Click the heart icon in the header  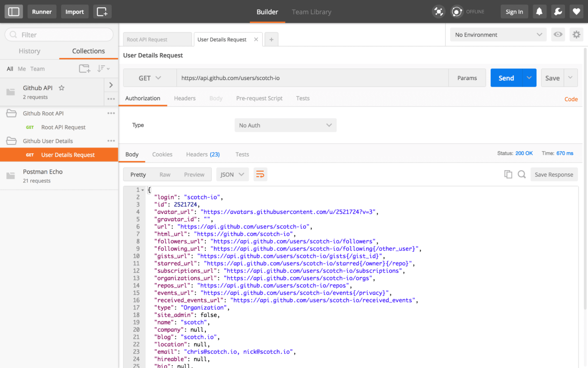point(576,12)
